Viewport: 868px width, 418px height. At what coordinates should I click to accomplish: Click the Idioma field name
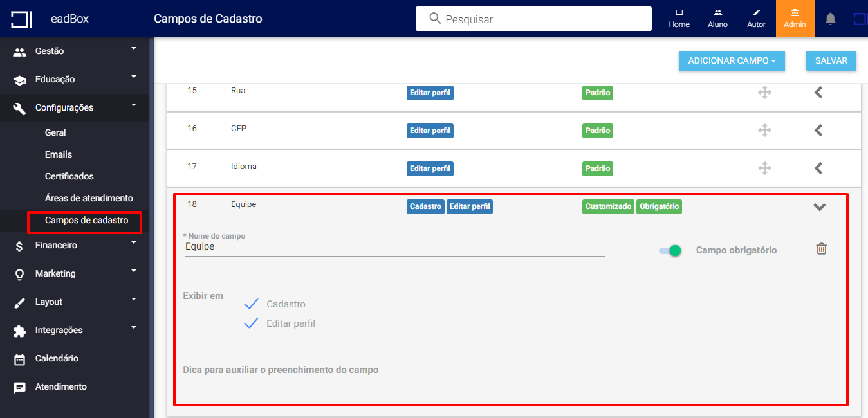[244, 167]
